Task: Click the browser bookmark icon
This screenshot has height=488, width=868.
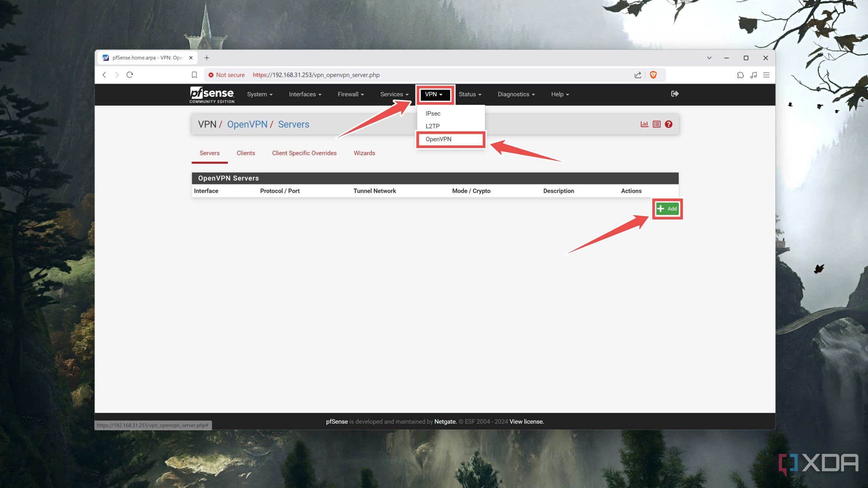Action: (x=195, y=74)
